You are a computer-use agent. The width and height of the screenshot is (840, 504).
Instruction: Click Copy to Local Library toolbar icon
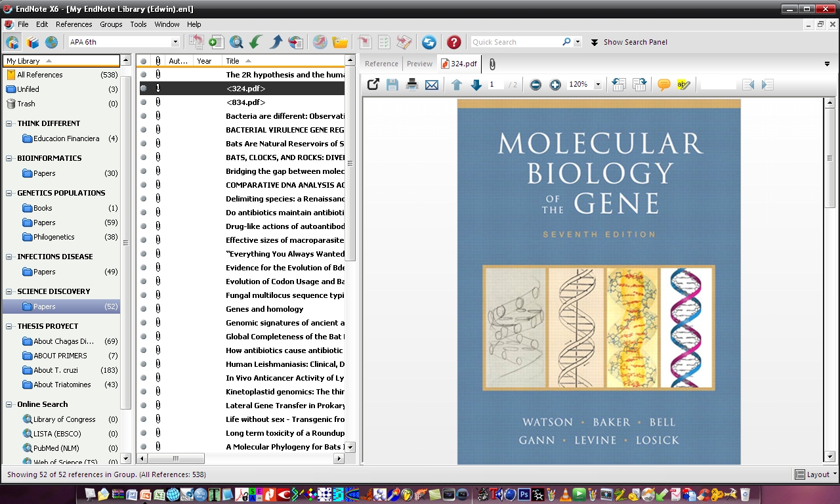196,42
